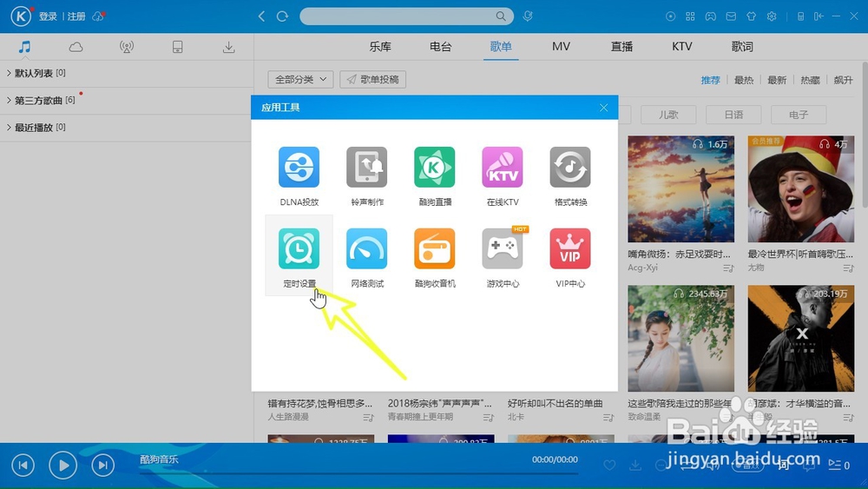Select the radio broadcast sidebar tab
The width and height of the screenshot is (868, 489).
pos(127,47)
